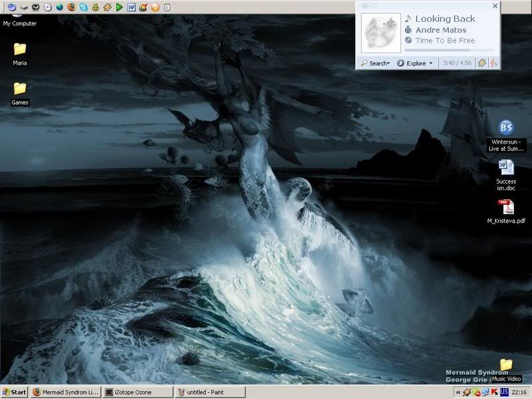Open Microsoft Word from the quick launch bar
Image resolution: width=532 pixels, height=399 pixels.
point(131,7)
